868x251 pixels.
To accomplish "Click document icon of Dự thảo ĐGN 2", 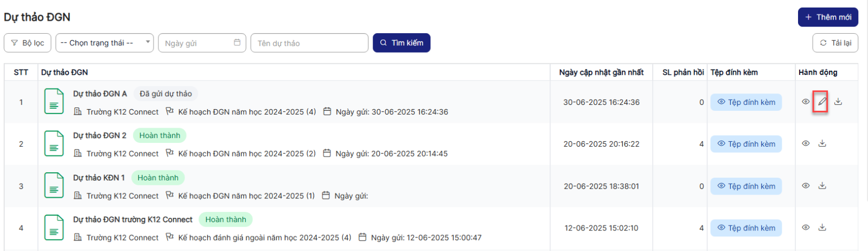I will 54,143.
